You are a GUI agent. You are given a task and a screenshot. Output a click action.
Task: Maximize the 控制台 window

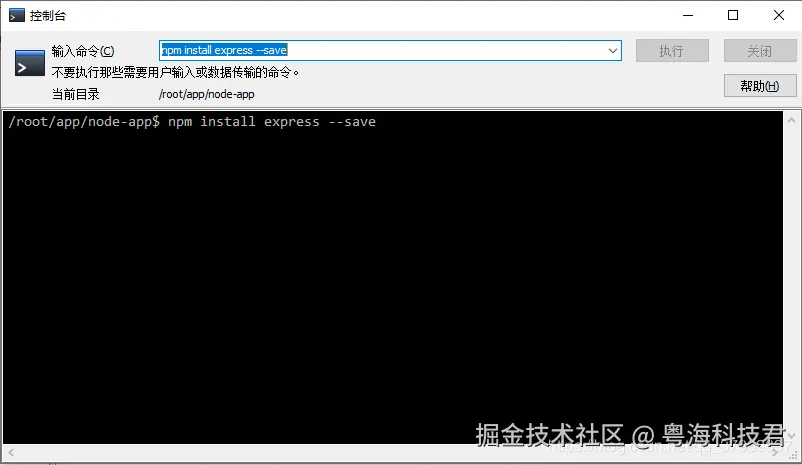(733, 15)
